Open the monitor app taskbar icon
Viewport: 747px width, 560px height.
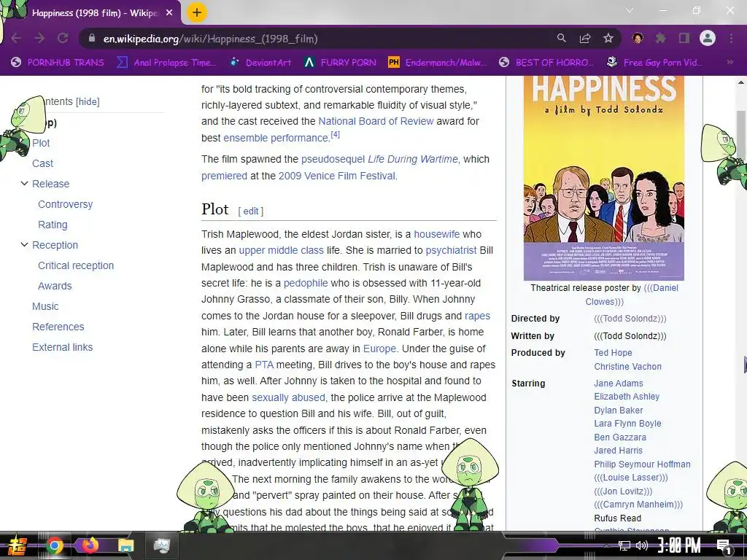click(161, 545)
